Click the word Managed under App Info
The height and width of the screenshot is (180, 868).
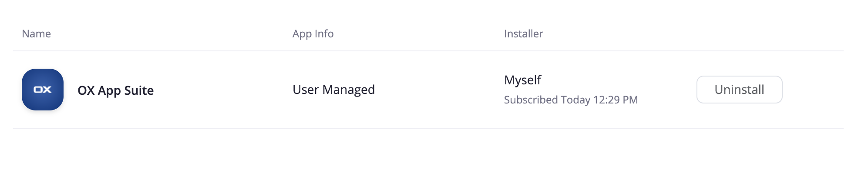(349, 90)
